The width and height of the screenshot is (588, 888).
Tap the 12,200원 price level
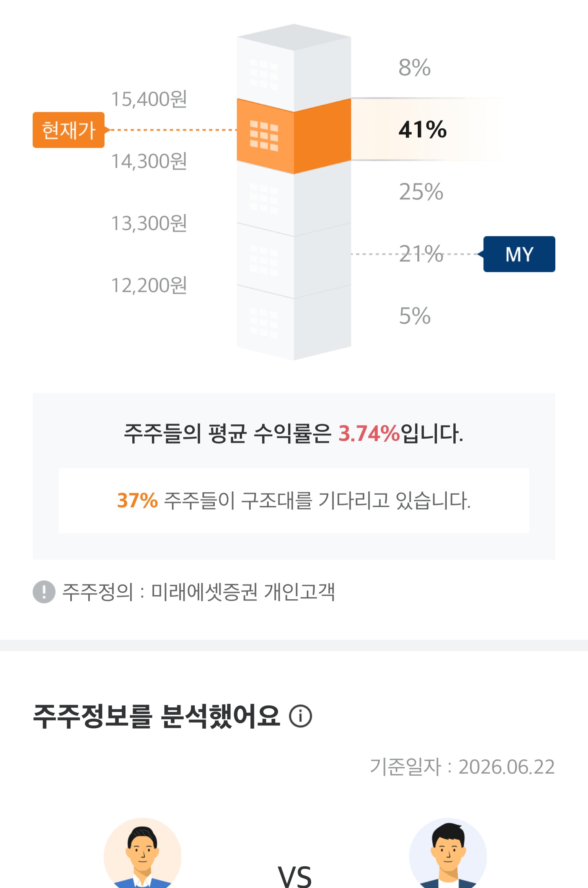point(149,285)
